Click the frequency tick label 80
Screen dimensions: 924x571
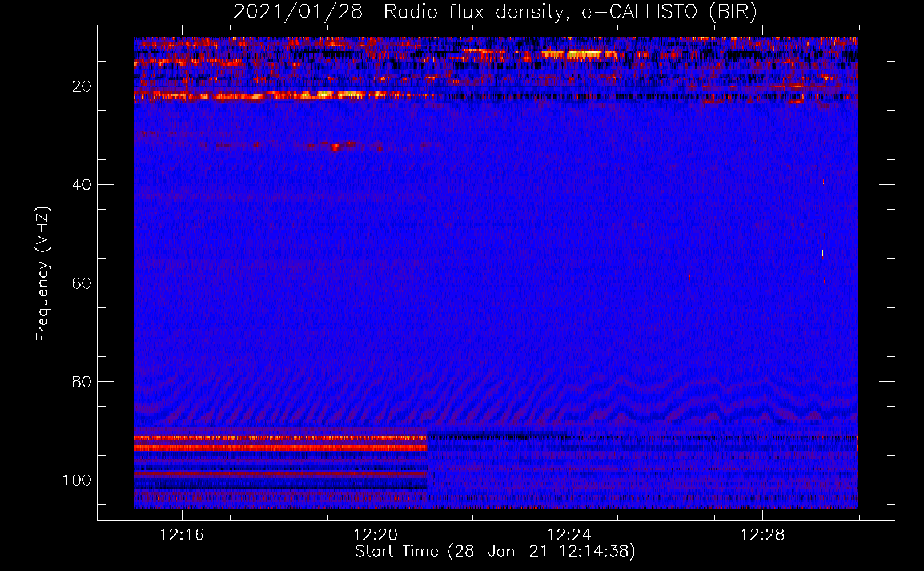[x=82, y=381]
